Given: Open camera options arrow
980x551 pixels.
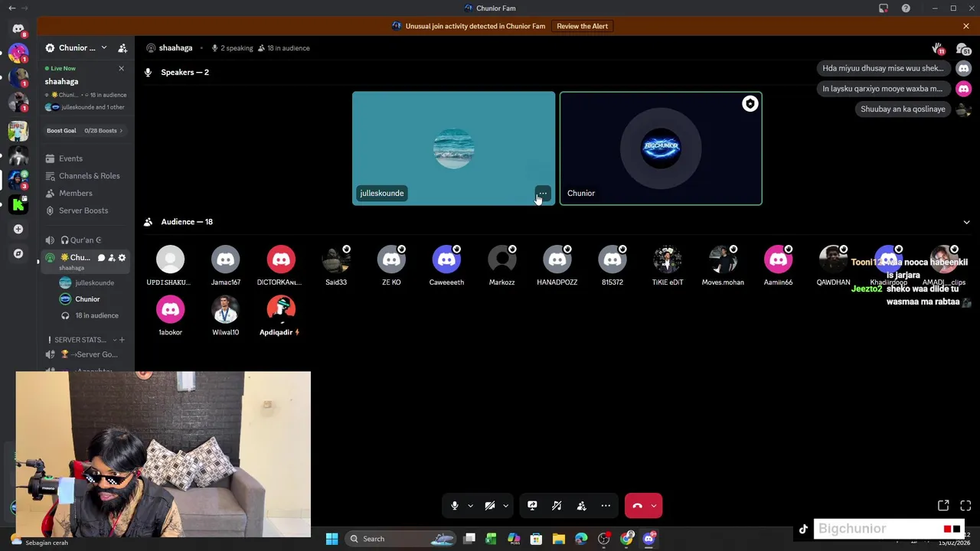Looking at the screenshot, I should point(505,506).
